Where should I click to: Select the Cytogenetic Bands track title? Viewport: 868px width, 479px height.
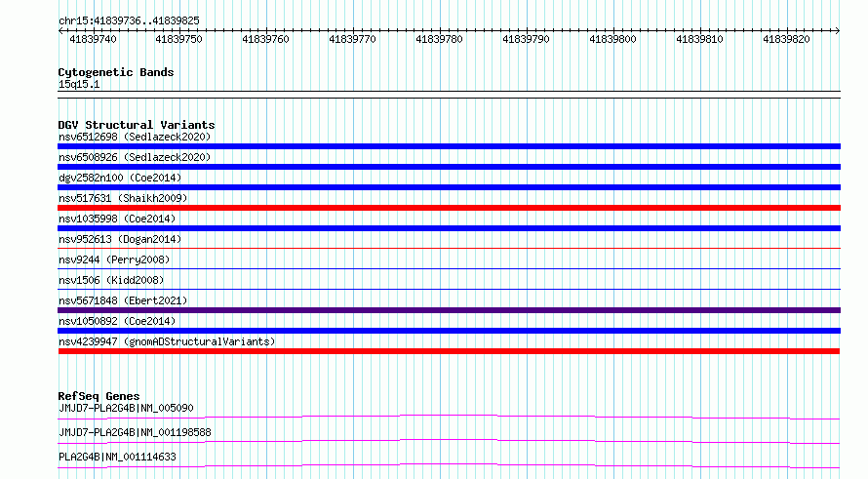coord(116,72)
